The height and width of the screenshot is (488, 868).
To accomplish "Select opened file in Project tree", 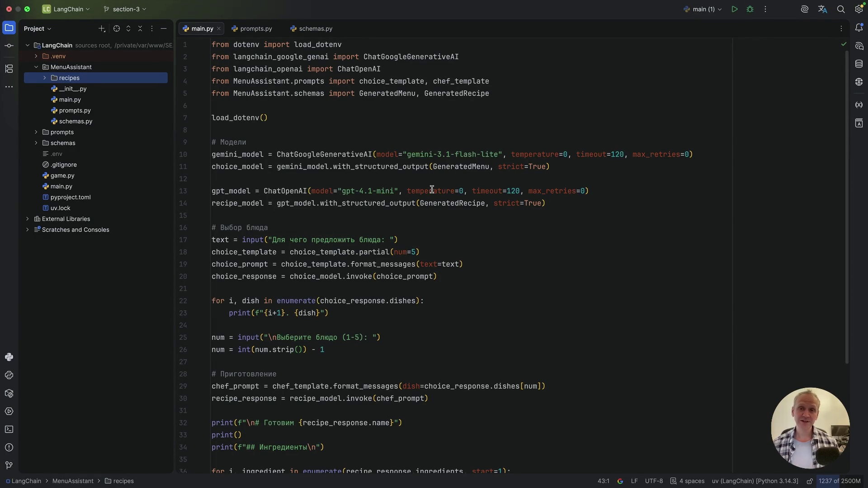I will pos(117,28).
